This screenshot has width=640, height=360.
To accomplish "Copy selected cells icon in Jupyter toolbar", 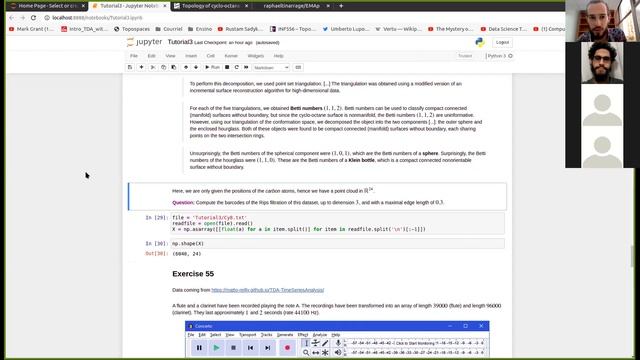I will (x=163, y=67).
